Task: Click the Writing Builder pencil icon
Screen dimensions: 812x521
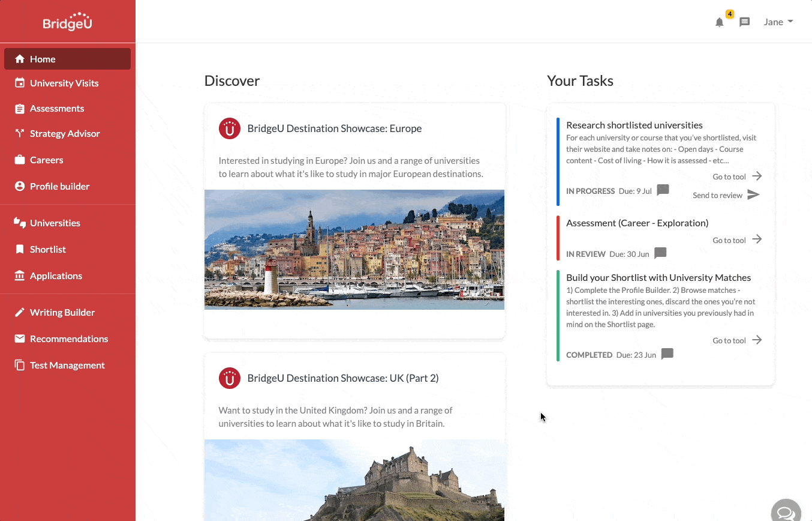Action: click(x=20, y=312)
